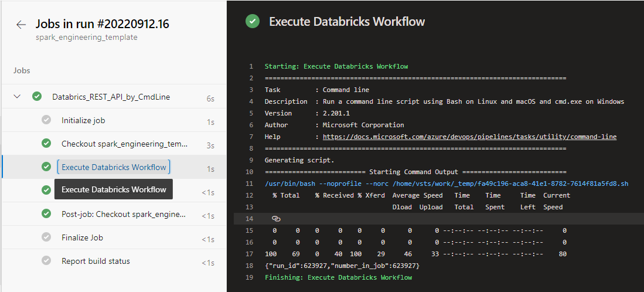The width and height of the screenshot is (644, 292).
Task: Click green success icon of Databrics_REST_API_by_CmdLine
Action: 37,97
